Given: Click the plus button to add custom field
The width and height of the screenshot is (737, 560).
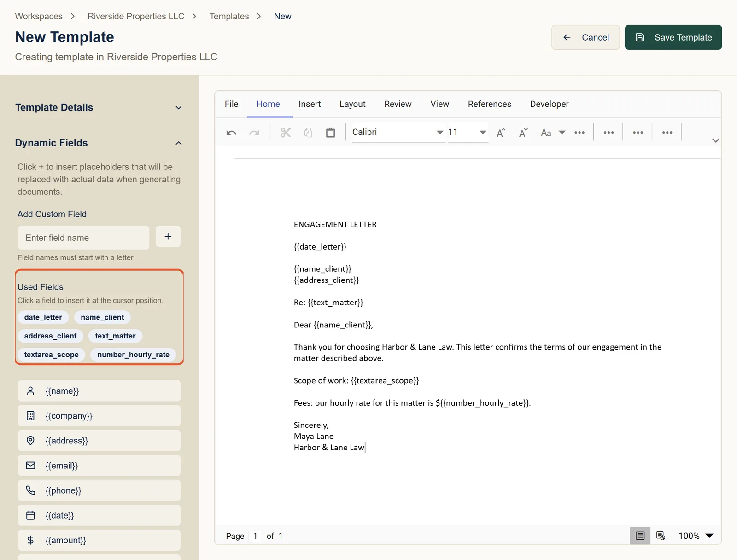Looking at the screenshot, I should 168,237.
